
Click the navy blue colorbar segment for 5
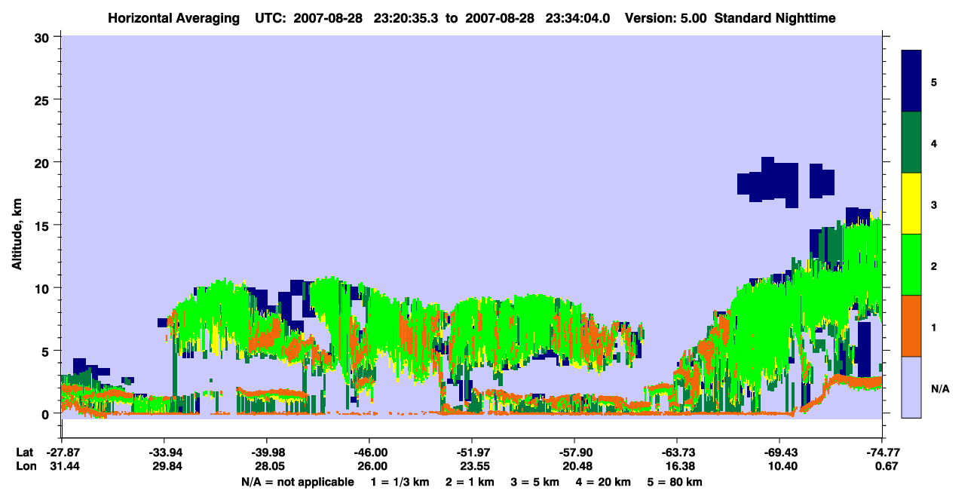coord(911,81)
